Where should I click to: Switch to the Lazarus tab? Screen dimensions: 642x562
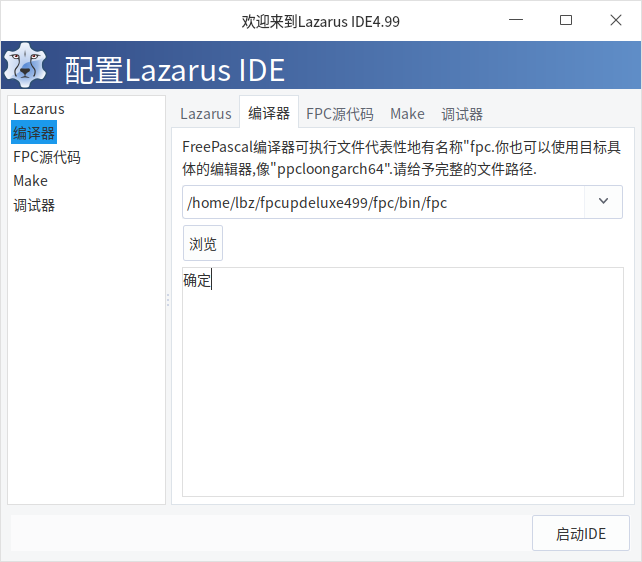pyautogui.click(x=206, y=114)
